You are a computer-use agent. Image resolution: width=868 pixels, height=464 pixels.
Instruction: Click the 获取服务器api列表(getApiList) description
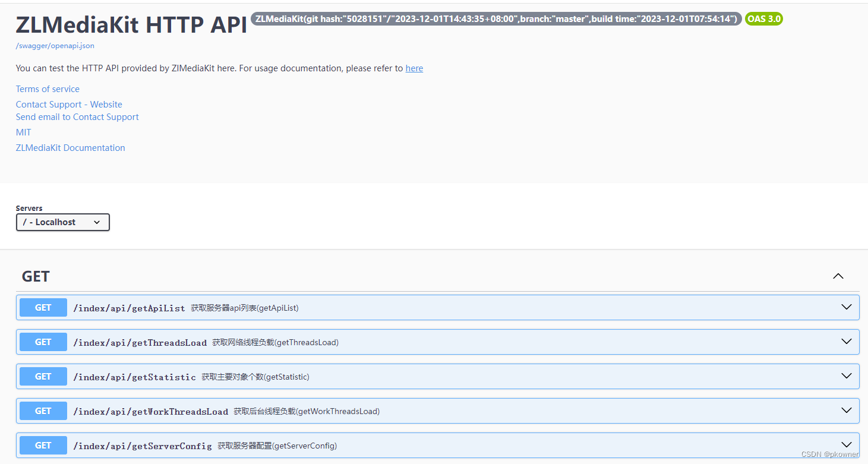tap(245, 308)
